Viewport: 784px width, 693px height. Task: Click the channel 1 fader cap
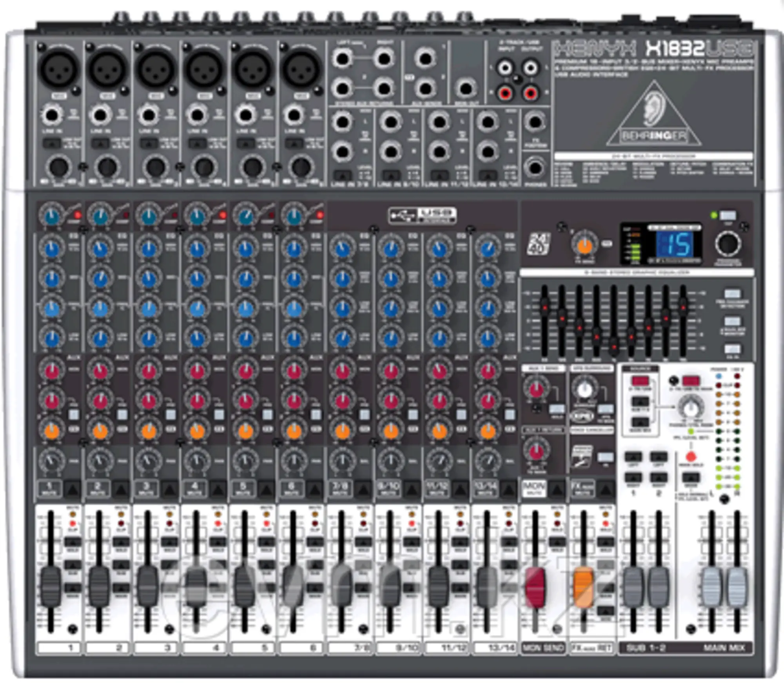51,587
